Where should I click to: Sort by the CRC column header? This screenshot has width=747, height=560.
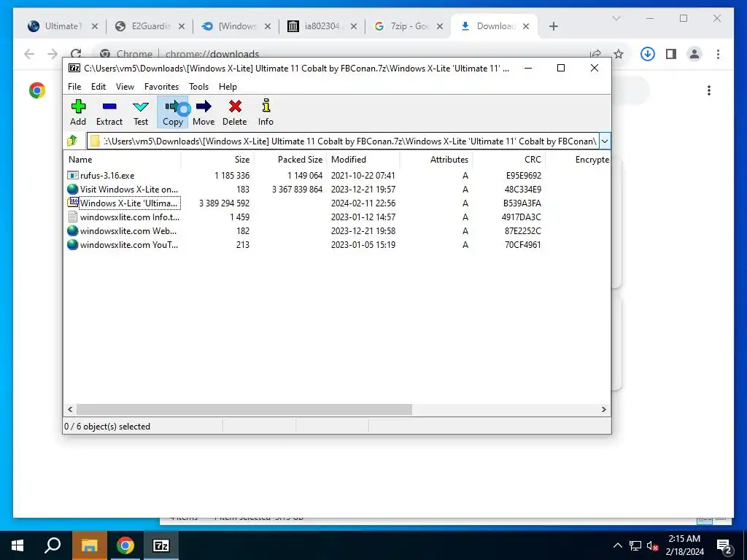(x=508, y=160)
